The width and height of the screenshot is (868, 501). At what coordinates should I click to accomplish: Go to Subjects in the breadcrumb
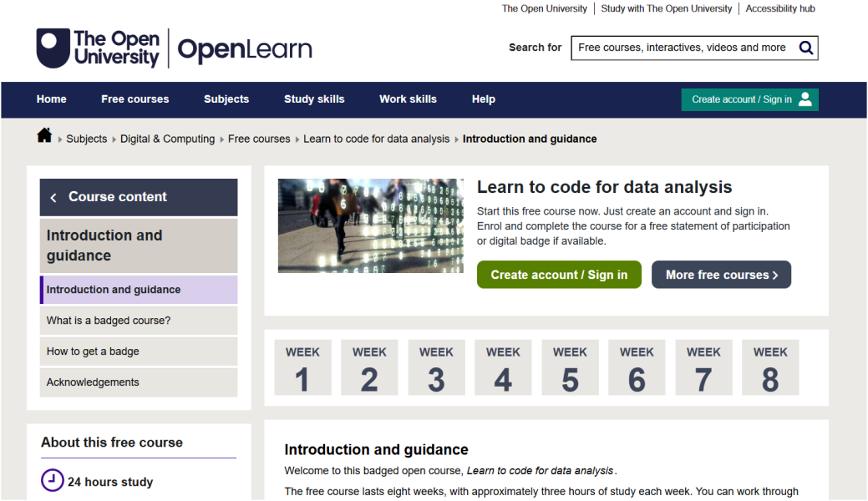click(x=86, y=139)
